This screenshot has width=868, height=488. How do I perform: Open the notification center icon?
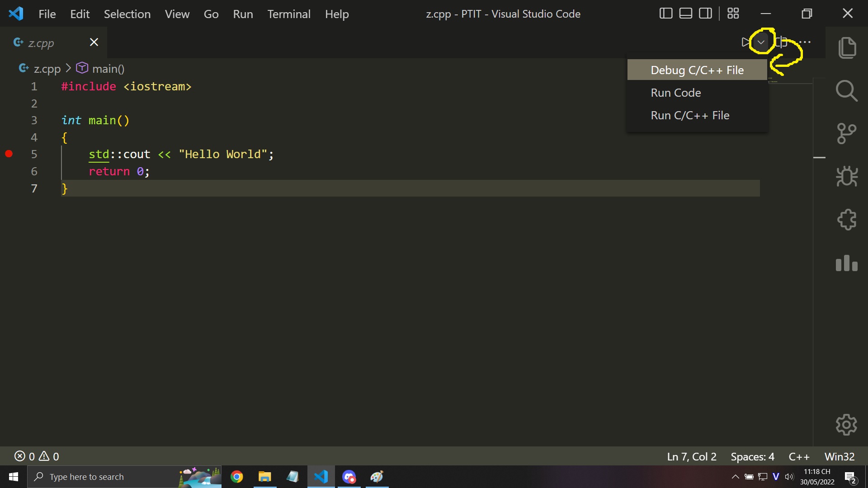click(x=850, y=477)
